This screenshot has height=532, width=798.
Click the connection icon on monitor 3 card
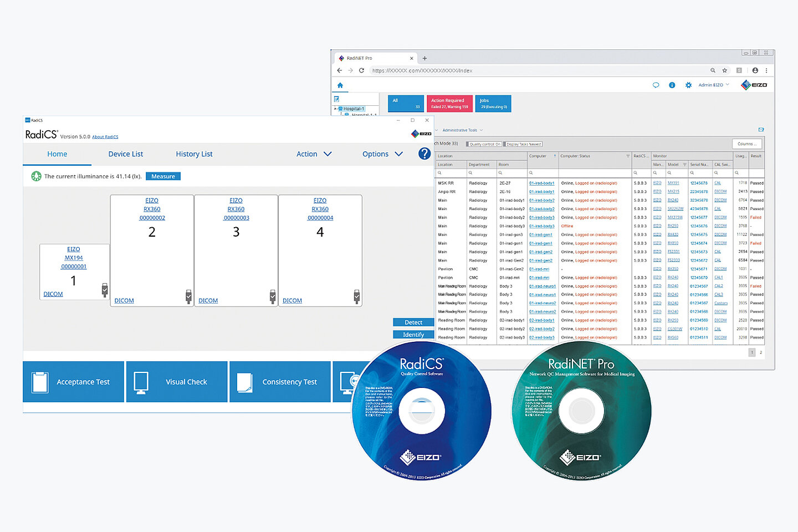click(x=273, y=296)
